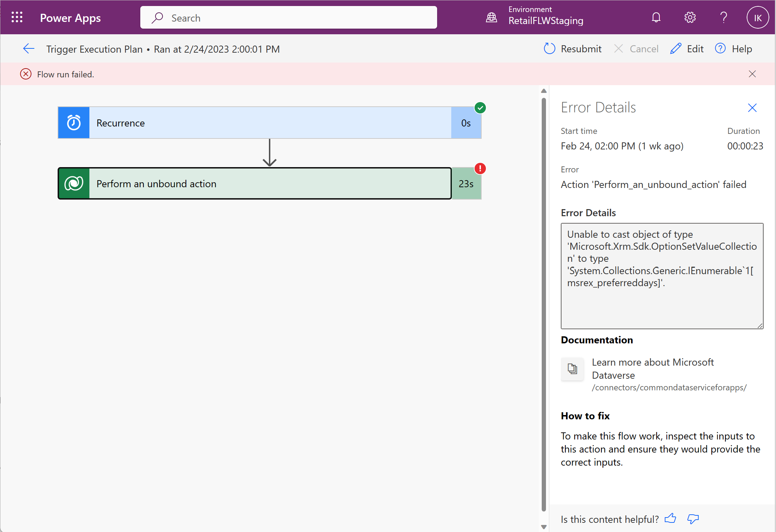The width and height of the screenshot is (776, 532).
Task: Click the back navigation arrow
Action: pyautogui.click(x=28, y=49)
